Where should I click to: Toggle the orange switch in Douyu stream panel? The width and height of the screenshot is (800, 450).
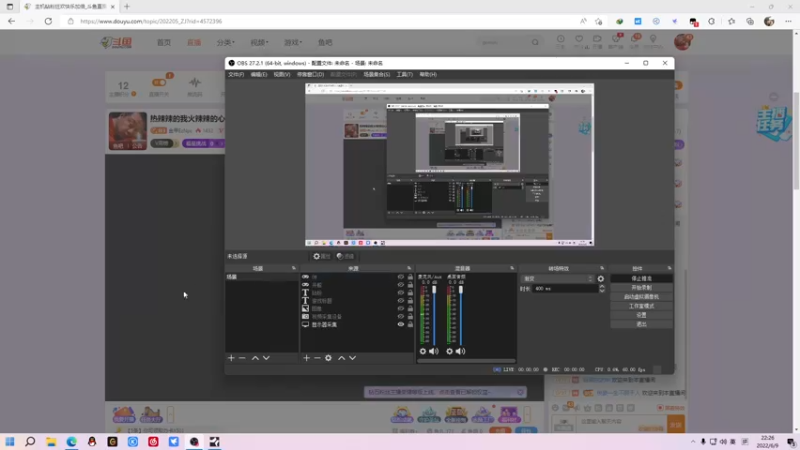coord(159,82)
